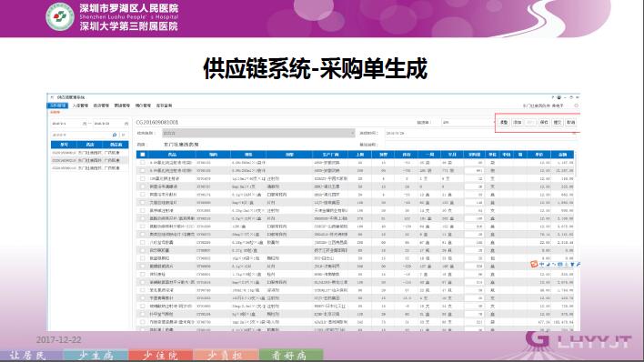
Task: Open the menu tab right of 入库管理
Action: [101, 106]
